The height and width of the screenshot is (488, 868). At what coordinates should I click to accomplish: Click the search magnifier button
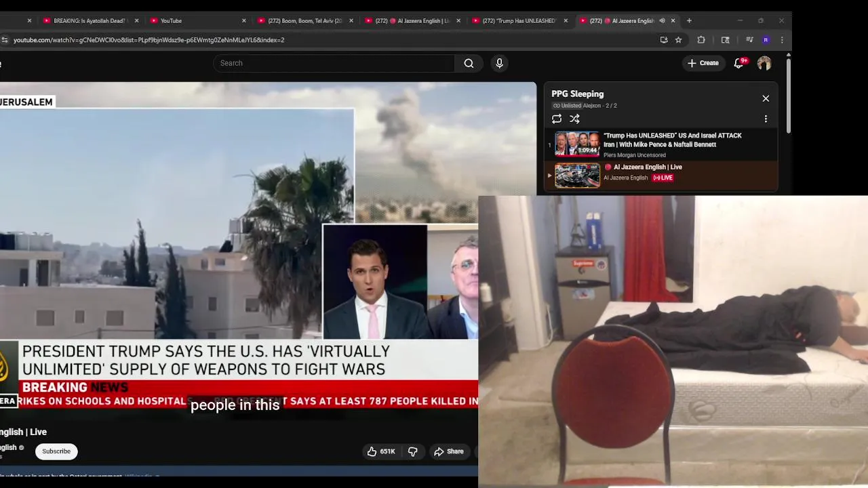[469, 63]
